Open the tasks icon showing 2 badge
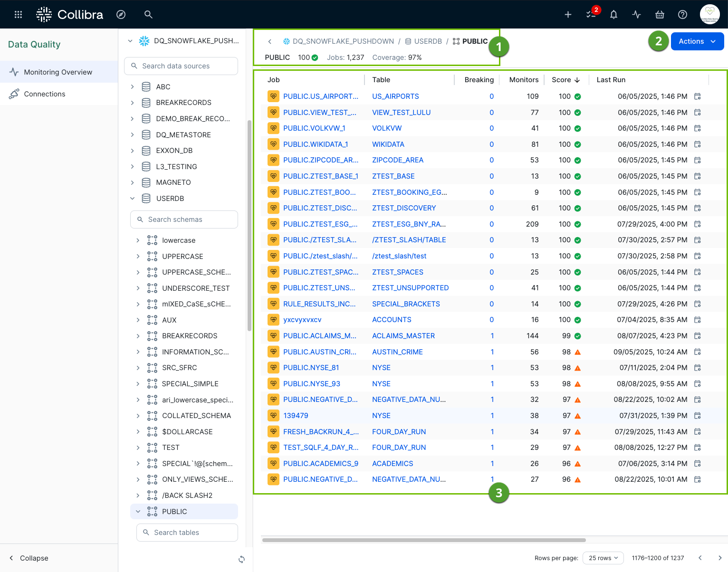 click(591, 14)
